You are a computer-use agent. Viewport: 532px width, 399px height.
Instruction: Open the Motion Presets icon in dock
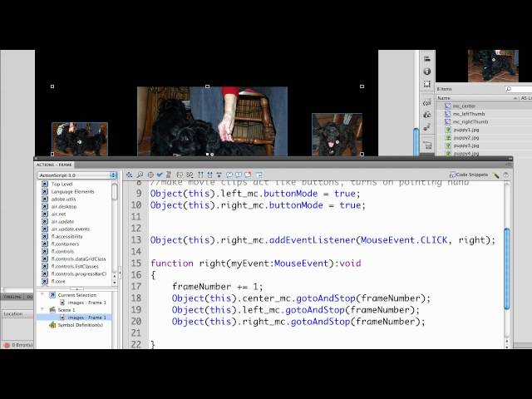427,127
